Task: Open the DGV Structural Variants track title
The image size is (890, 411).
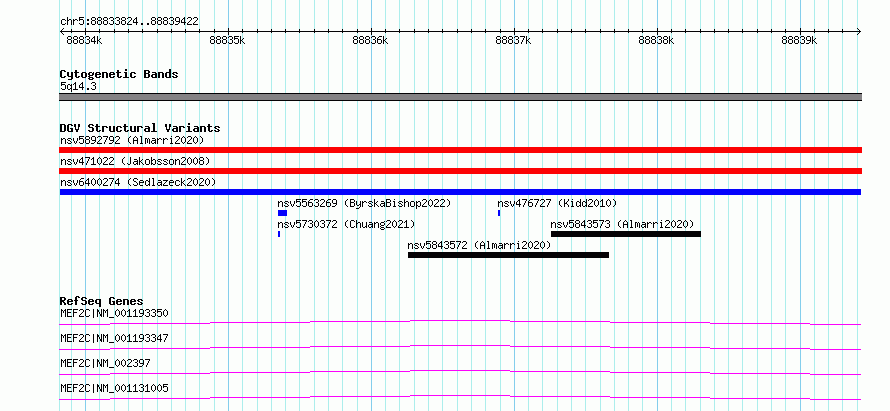Action: coord(140,128)
